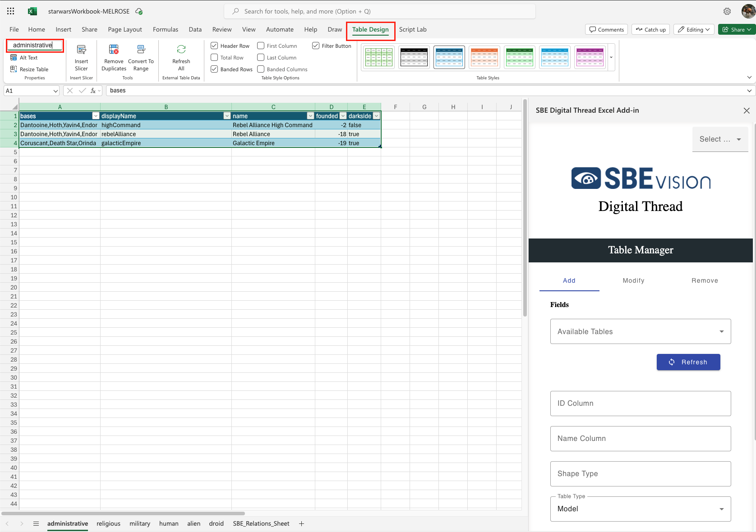The image size is (756, 532).
Task: Switch to the military sheet tab
Action: click(x=140, y=523)
